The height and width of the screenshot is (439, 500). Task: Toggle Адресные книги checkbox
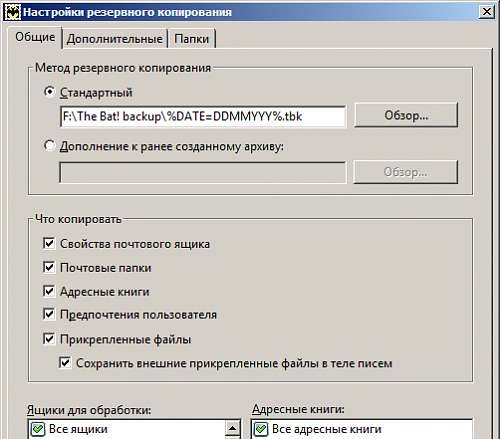[49, 291]
